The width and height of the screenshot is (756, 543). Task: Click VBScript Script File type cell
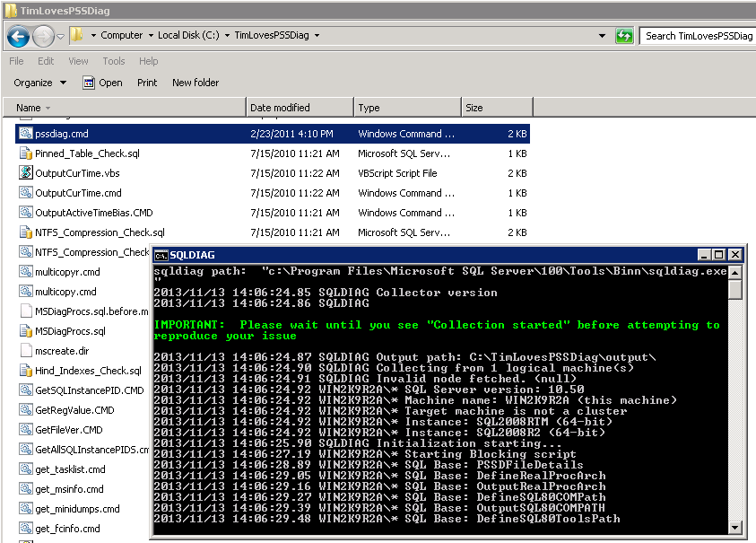(397, 173)
